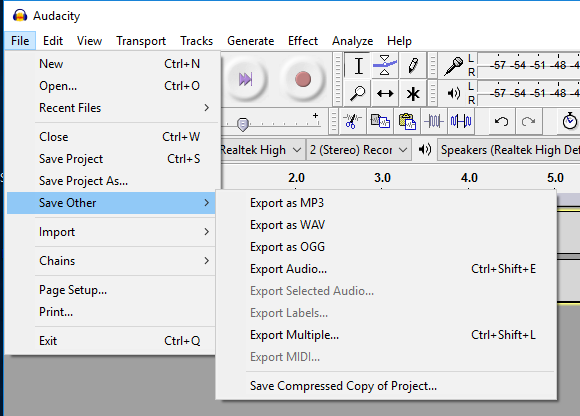Select Export Multiple...
The width and height of the screenshot is (580, 416).
(386, 335)
